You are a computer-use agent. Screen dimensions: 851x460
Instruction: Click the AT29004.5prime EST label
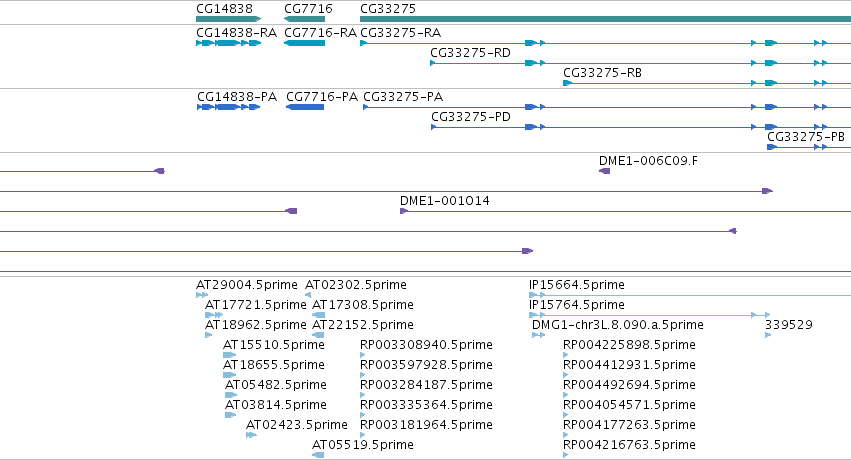[x=247, y=285]
